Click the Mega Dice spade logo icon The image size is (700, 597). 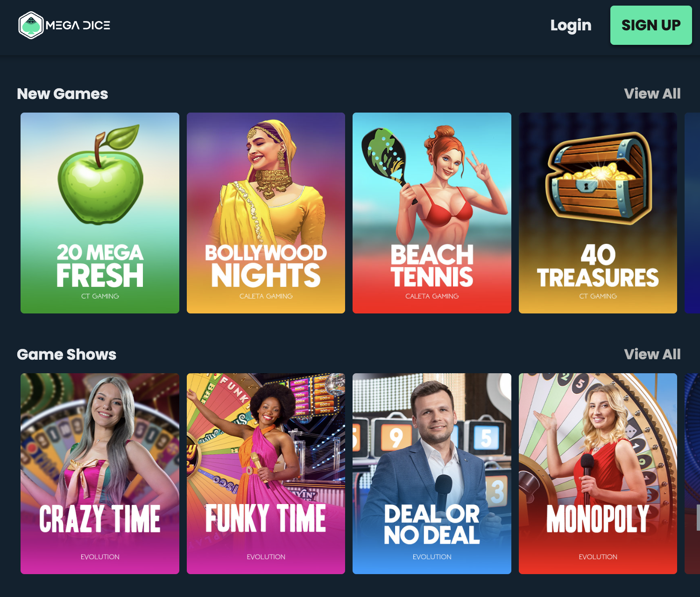pyautogui.click(x=31, y=25)
